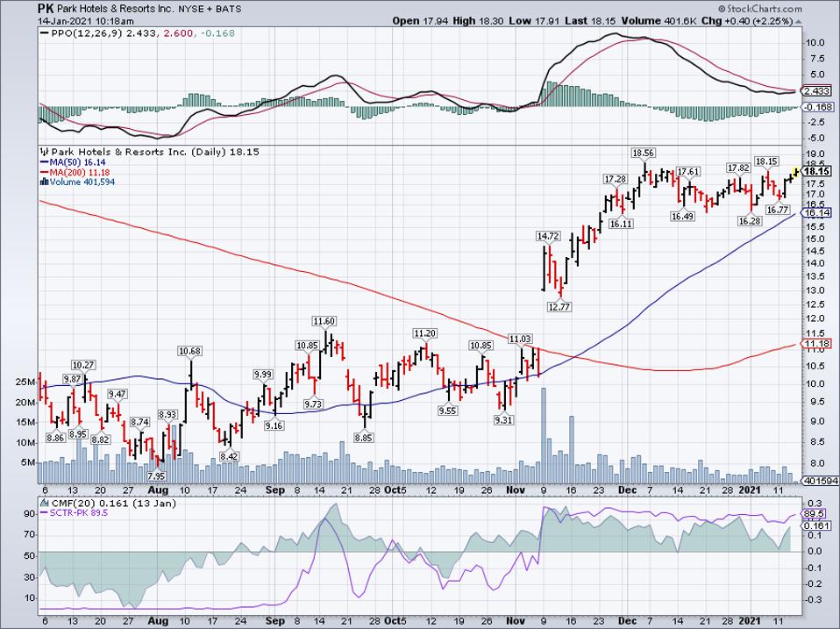Image resolution: width=840 pixels, height=629 pixels.
Task: Click the 16.14 MA(50) tag on right axis
Action: point(817,212)
